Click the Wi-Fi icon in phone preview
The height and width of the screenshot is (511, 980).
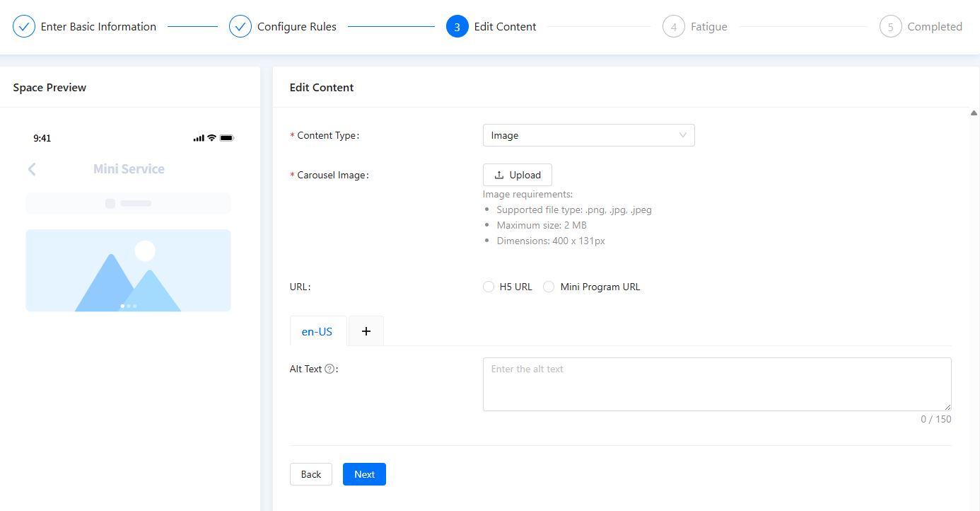click(x=211, y=138)
